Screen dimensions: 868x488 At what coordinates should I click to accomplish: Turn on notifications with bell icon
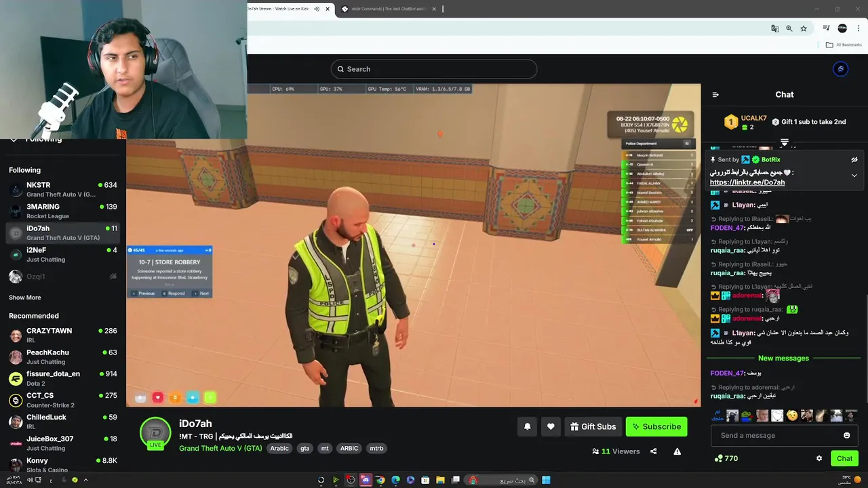pyautogui.click(x=528, y=426)
